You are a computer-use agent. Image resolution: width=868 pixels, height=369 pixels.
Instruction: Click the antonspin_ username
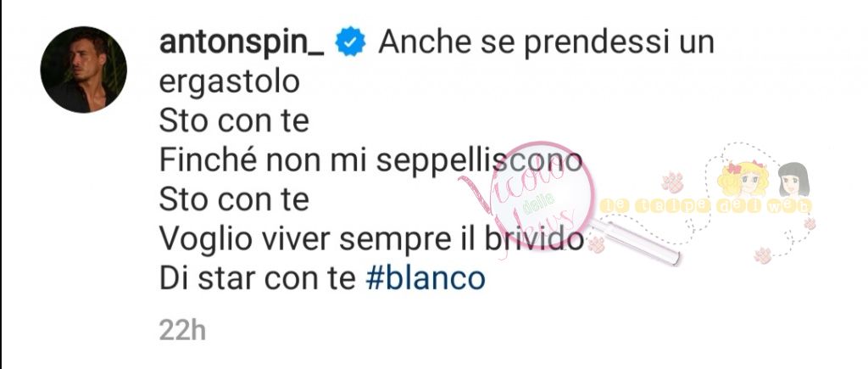pos(242,43)
